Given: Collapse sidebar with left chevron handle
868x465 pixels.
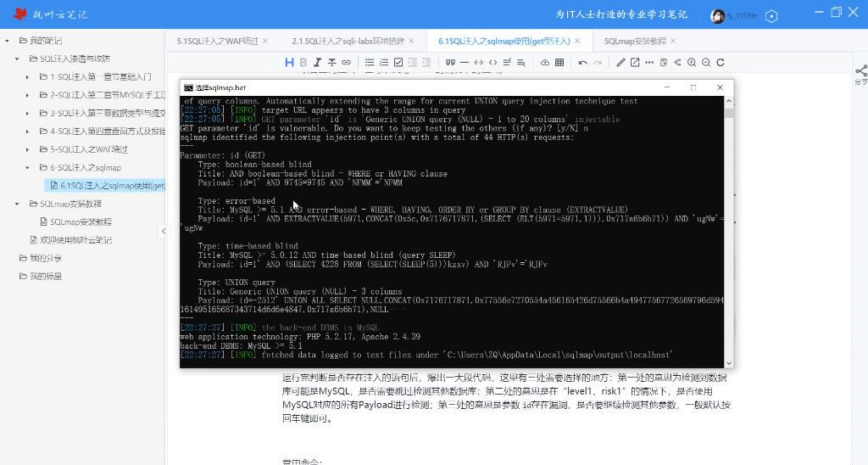Looking at the screenshot, I should tap(164, 231).
